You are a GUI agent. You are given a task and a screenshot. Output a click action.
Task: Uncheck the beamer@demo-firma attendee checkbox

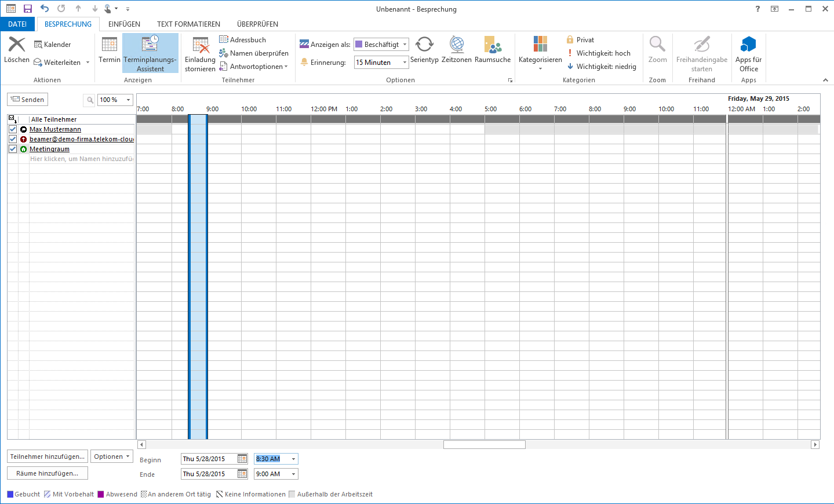[x=13, y=139]
